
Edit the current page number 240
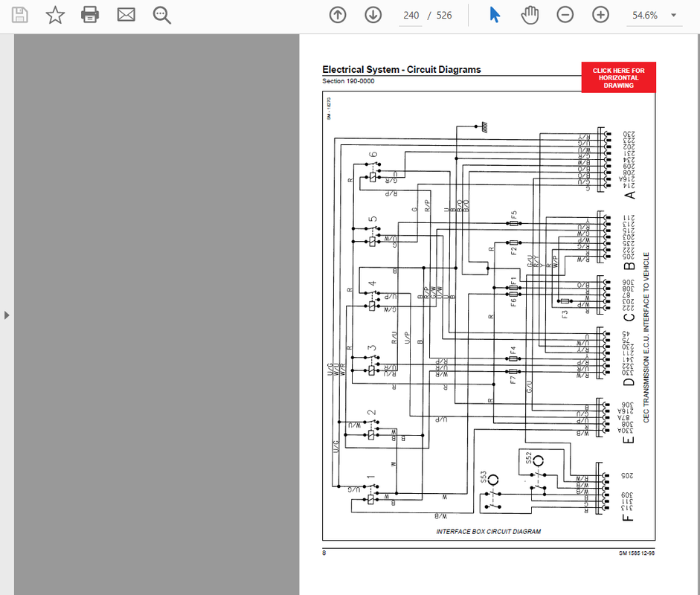411,16
